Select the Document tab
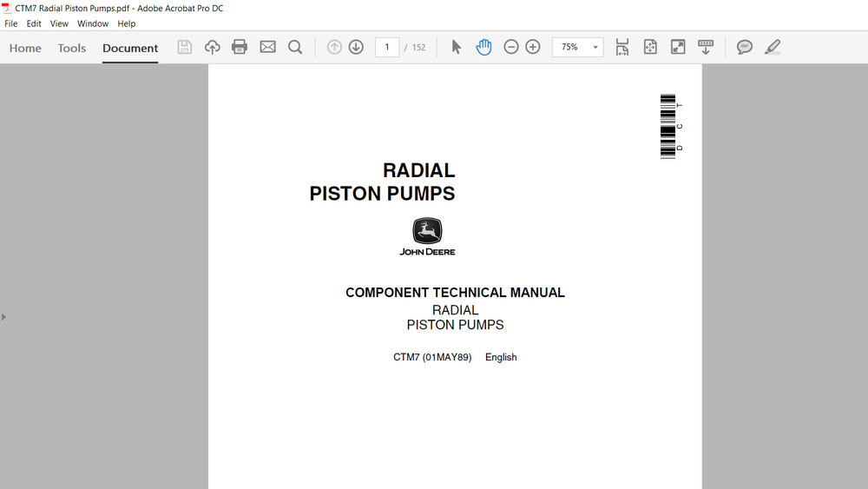Viewport: 868px width, 489px height. (x=130, y=48)
